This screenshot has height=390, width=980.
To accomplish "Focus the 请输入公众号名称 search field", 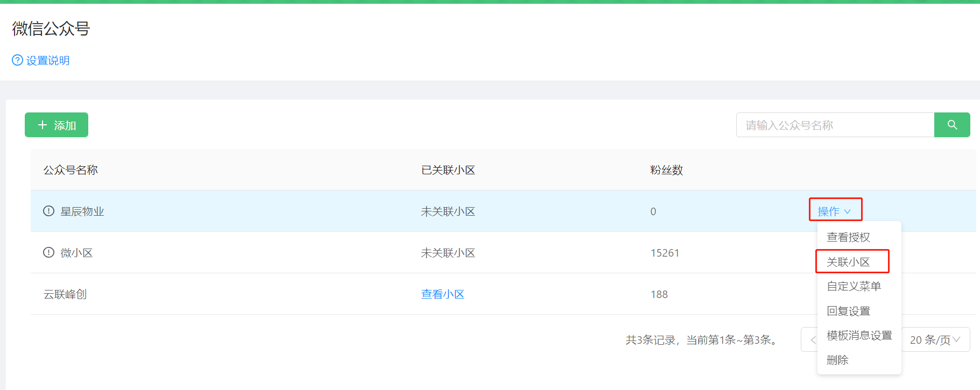I will tap(835, 125).
